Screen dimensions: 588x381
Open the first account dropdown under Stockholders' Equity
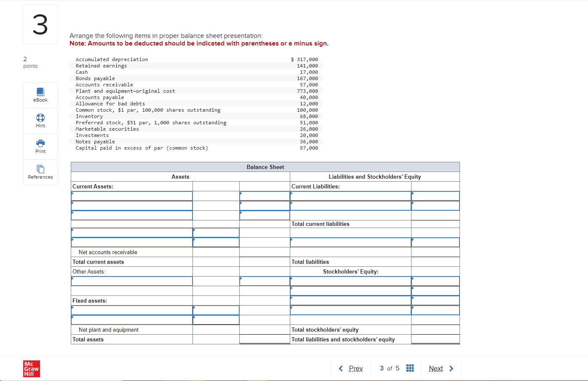click(350, 281)
